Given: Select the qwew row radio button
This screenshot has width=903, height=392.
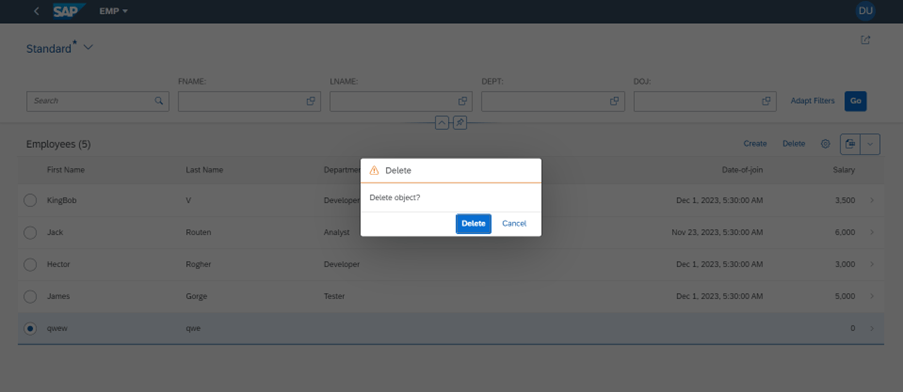Looking at the screenshot, I should 30,328.
